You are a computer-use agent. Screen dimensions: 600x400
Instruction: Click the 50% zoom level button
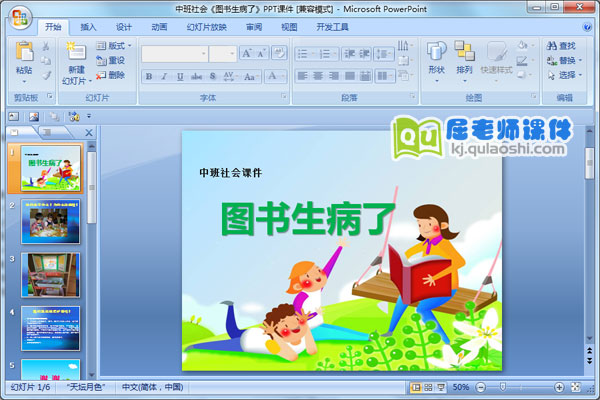tap(461, 387)
